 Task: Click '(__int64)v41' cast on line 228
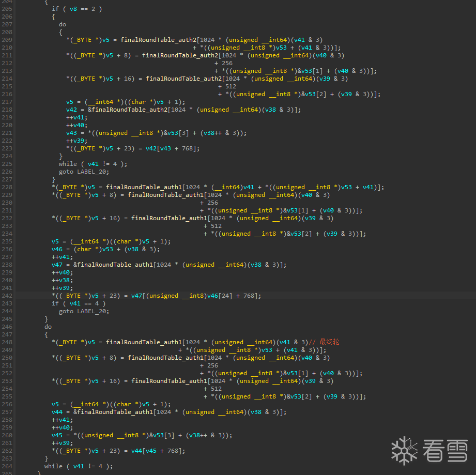click(233, 187)
